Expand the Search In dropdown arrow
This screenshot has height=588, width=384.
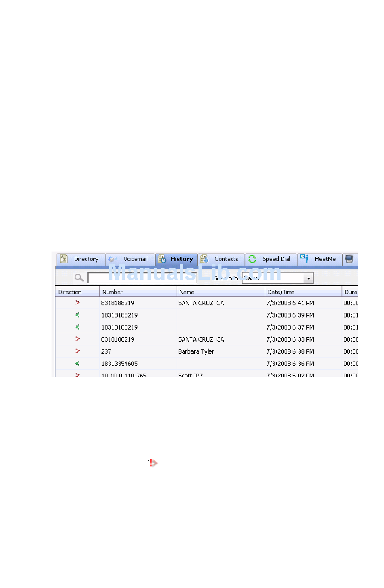tap(308, 278)
